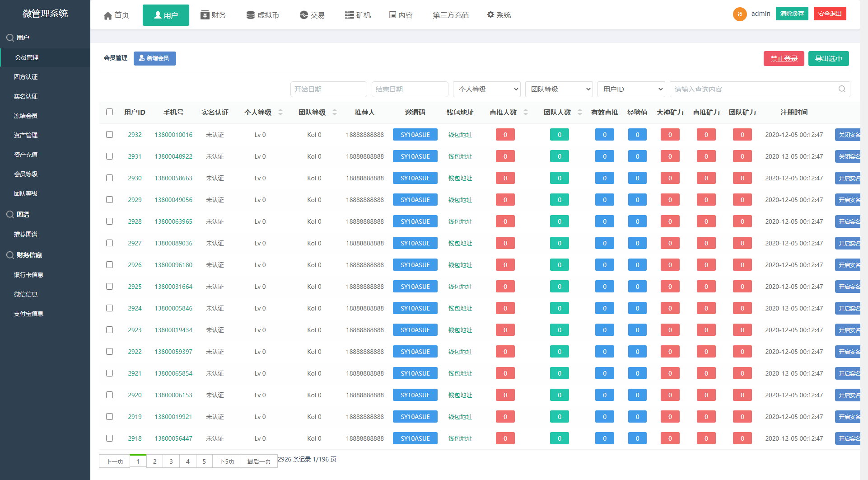Open 冻结会员 in the sidebar
Screen dimensions: 868x480
[x=26, y=116]
